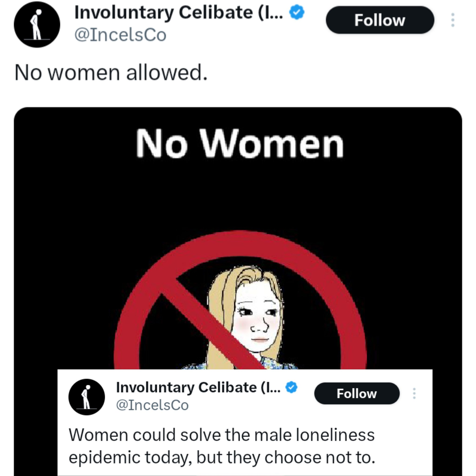The width and height of the screenshot is (476, 476).
Task: Click the top Follow button
Action: tap(380, 20)
